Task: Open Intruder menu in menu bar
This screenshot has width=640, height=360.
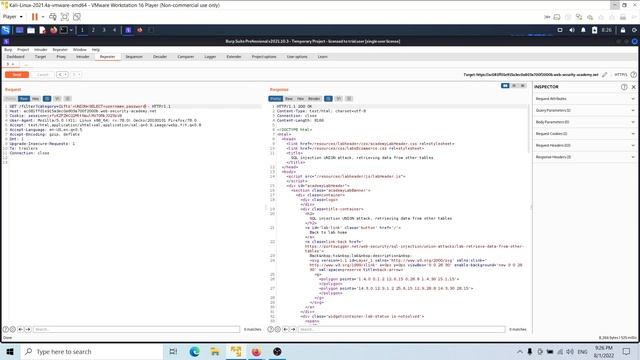Action: click(40, 49)
